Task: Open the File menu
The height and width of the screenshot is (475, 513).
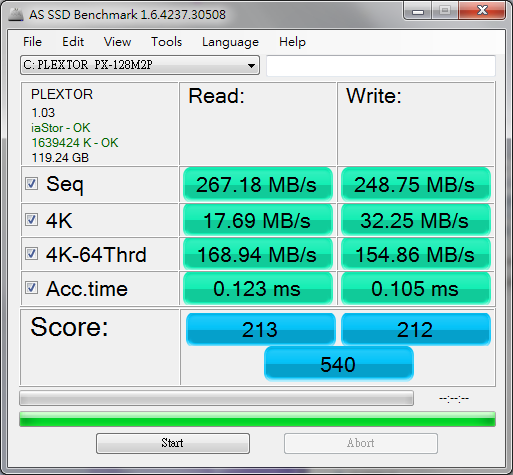Action: pos(32,42)
